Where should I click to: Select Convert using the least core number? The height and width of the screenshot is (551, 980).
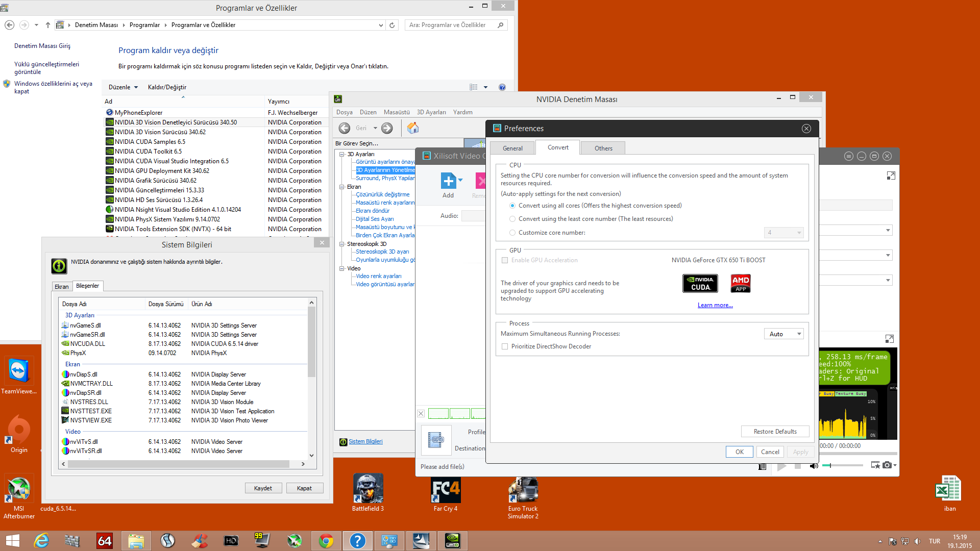point(512,219)
